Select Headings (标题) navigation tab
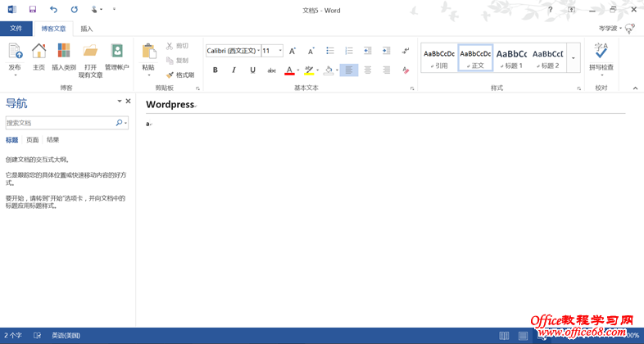The width and height of the screenshot is (644, 344). (12, 140)
